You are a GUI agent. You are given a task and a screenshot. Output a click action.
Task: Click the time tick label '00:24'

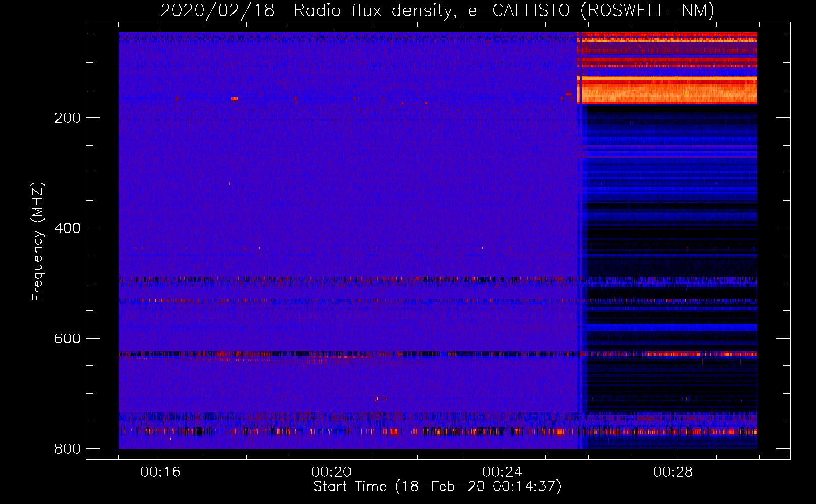(502, 472)
